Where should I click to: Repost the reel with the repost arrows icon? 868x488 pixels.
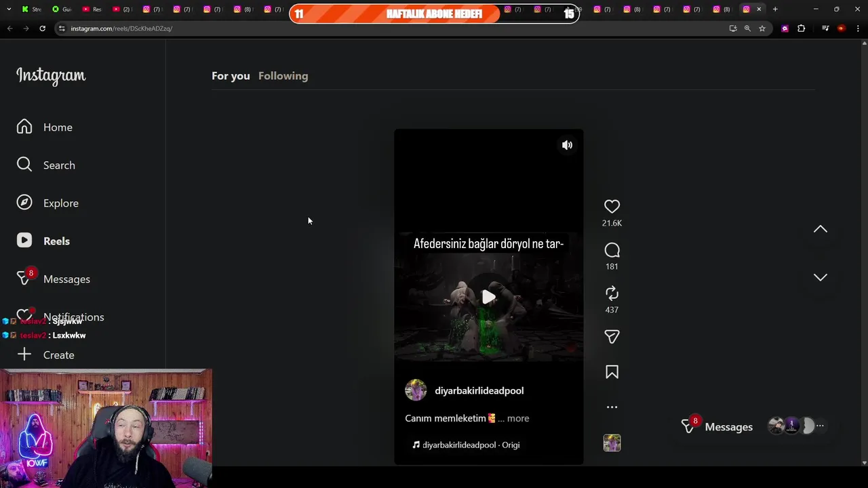click(612, 293)
